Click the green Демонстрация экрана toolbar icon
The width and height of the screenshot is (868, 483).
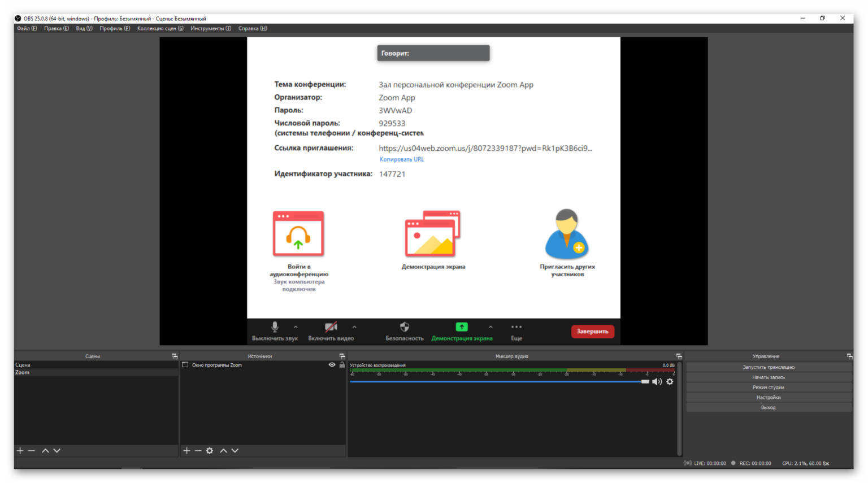(462, 327)
